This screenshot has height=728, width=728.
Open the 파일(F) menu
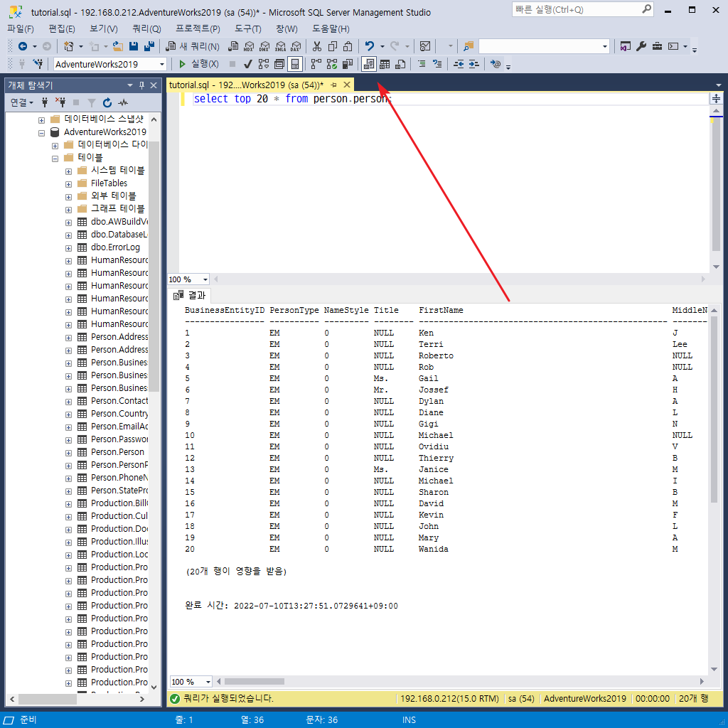pyautogui.click(x=21, y=28)
